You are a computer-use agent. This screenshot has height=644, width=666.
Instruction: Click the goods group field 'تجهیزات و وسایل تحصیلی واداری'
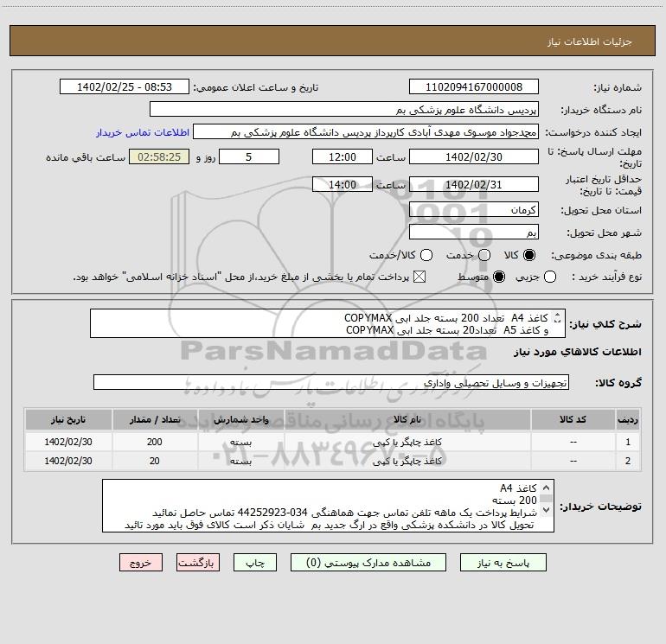click(x=331, y=382)
